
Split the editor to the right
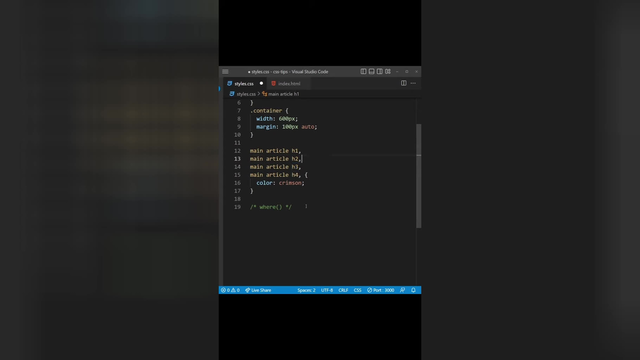(404, 83)
